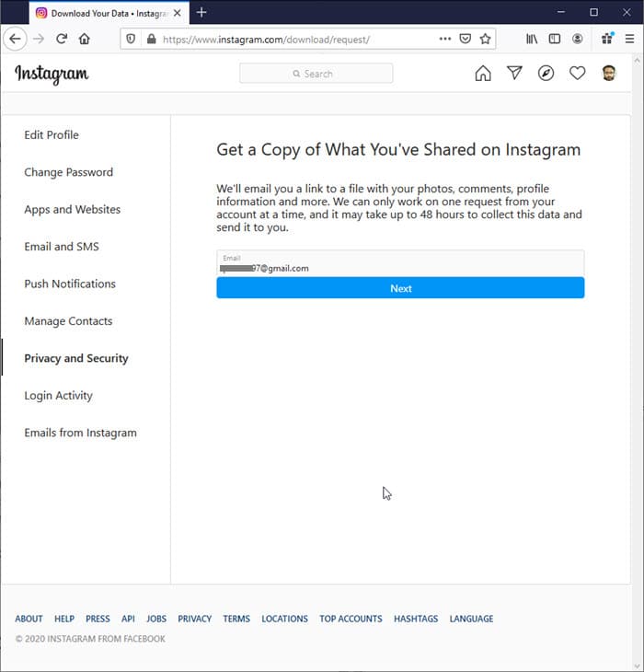The image size is (644, 672).
Task: Go back with the browser back arrow
Action: tap(15, 39)
